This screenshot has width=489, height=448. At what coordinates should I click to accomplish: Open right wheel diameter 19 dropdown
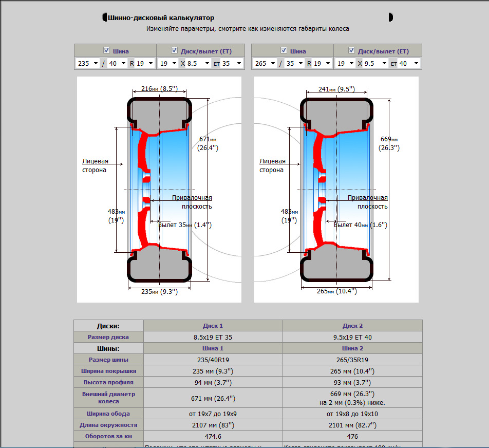(346, 63)
